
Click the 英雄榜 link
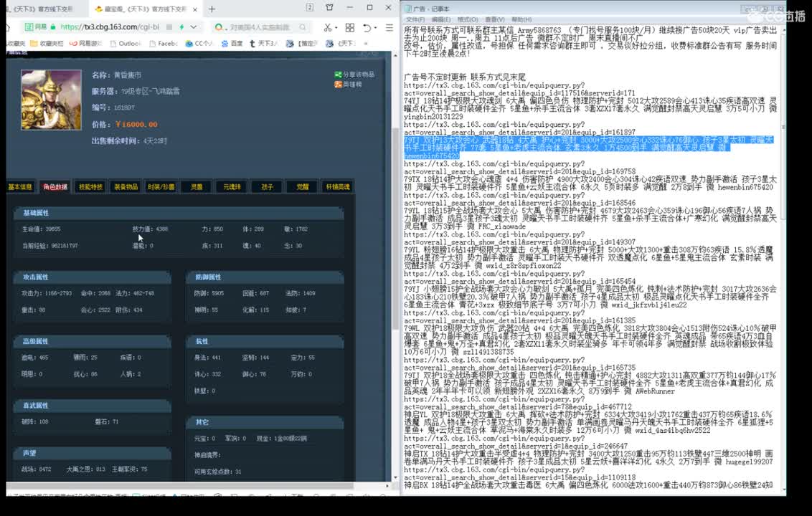coord(348,84)
